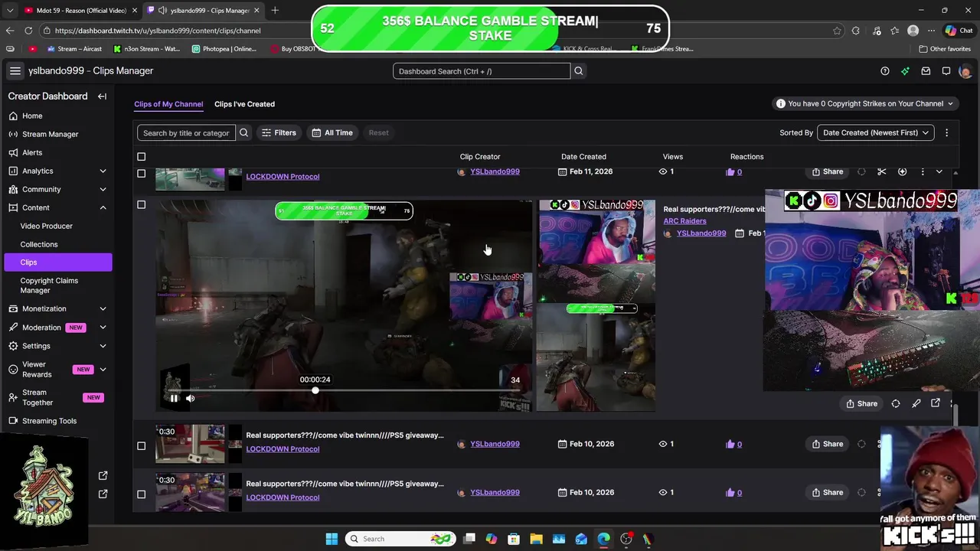980x551 pixels.
Task: Open the Filters button
Action: (279, 132)
